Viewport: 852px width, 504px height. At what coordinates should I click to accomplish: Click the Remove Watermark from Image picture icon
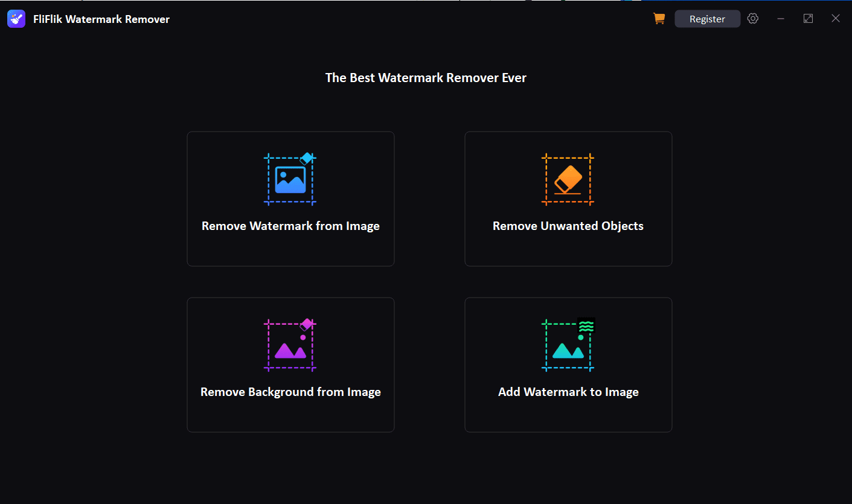[290, 179]
